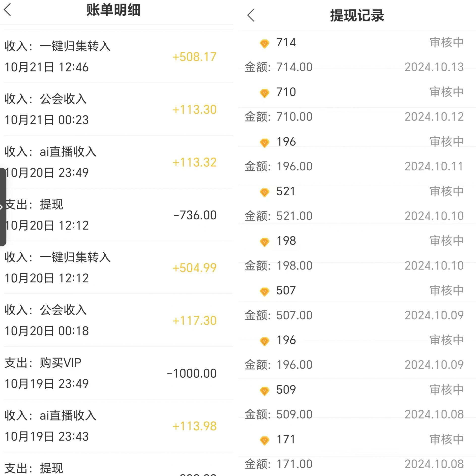Go back from the 账单明细 page
The image size is (476, 476).
pyautogui.click(x=7, y=10)
